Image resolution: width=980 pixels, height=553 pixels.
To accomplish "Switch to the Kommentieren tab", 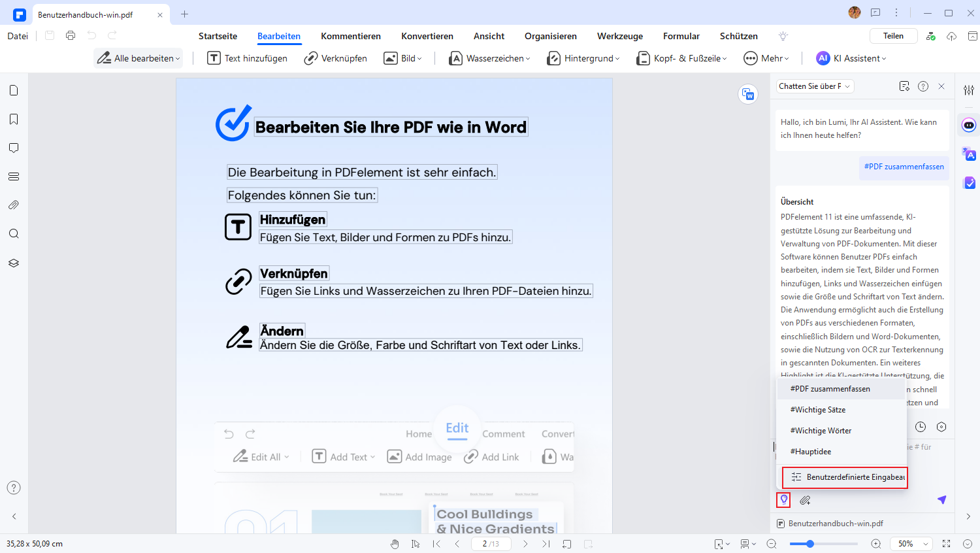I will (351, 36).
